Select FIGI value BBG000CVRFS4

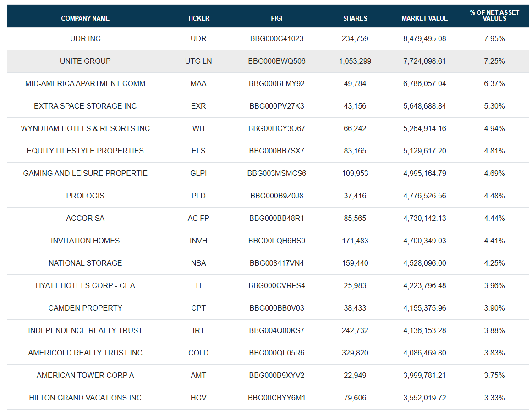click(x=276, y=285)
